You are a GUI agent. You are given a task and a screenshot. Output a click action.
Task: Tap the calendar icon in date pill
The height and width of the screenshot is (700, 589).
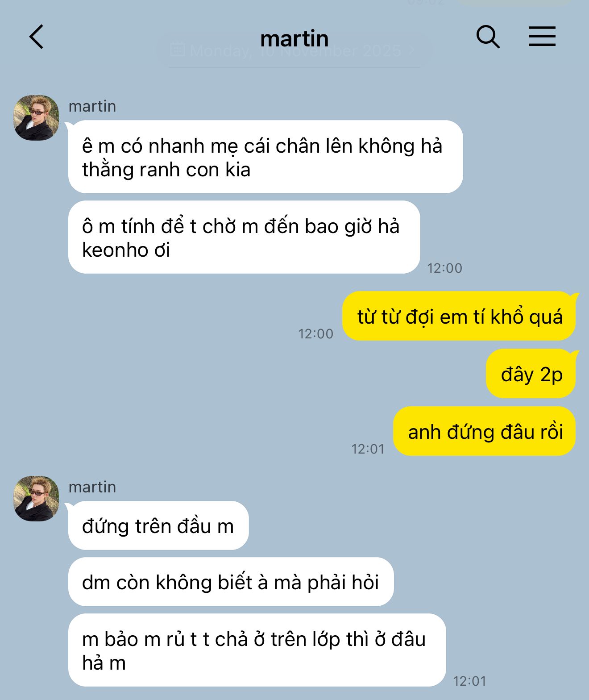[x=178, y=50]
